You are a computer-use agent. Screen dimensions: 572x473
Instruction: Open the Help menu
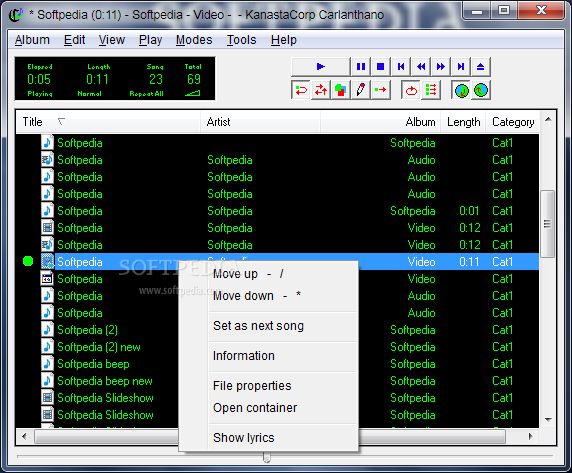[x=283, y=40]
